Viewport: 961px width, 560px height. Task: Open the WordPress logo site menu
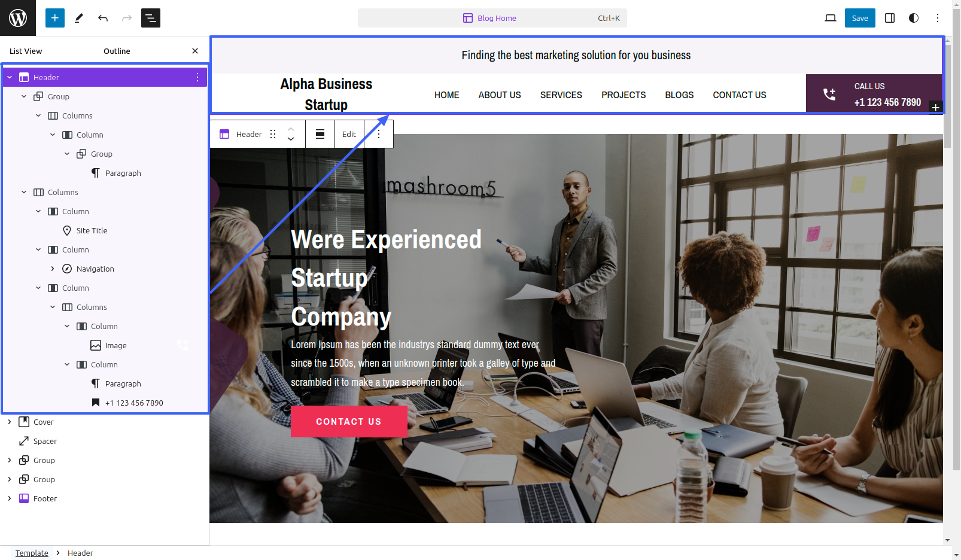[x=18, y=18]
